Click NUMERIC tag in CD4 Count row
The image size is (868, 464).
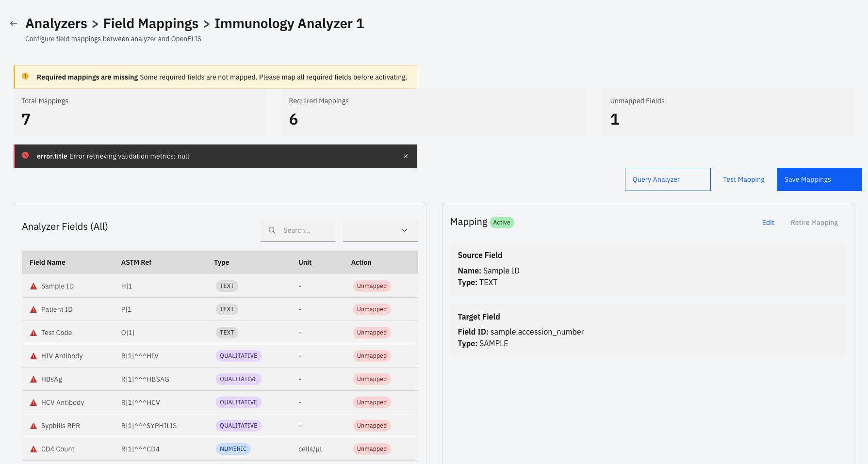click(x=233, y=449)
